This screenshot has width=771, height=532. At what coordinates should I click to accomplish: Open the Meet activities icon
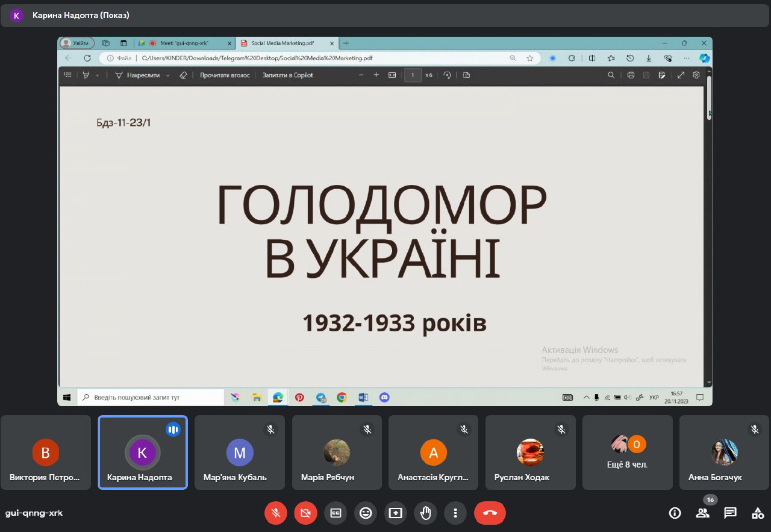(x=758, y=513)
